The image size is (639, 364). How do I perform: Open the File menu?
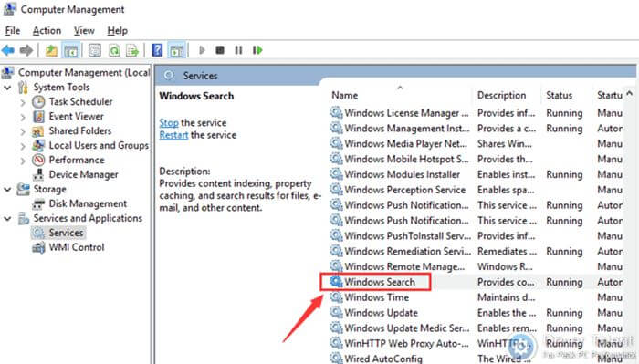[x=13, y=30]
